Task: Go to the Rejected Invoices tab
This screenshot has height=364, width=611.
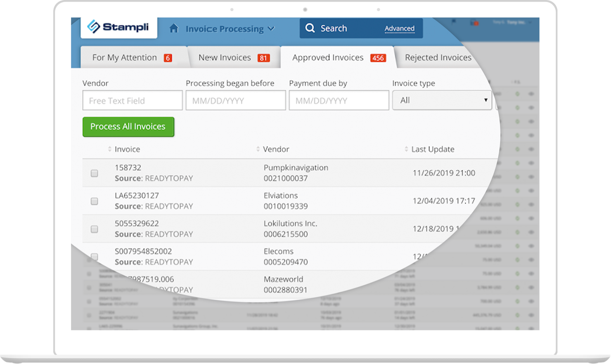Action: [438, 58]
